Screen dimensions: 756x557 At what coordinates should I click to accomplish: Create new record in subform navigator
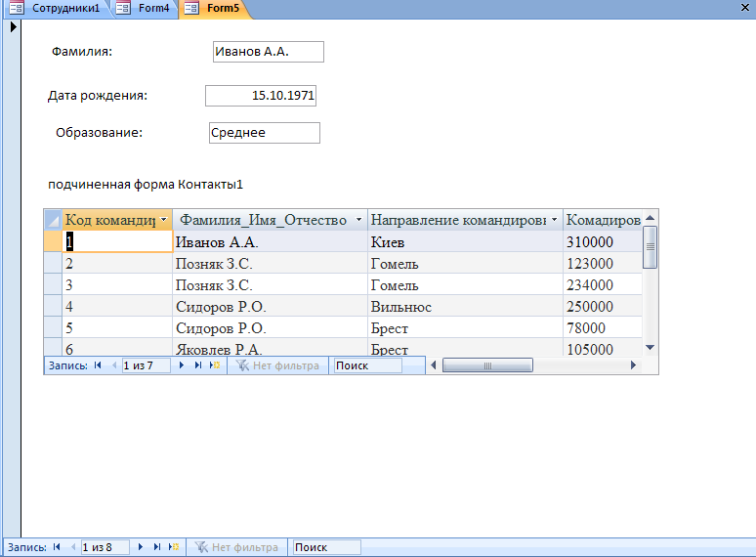coord(215,365)
